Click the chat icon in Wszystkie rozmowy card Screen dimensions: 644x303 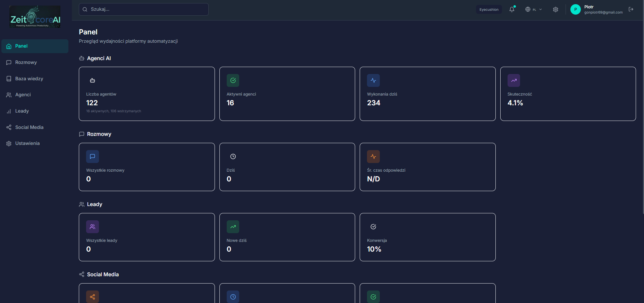click(x=92, y=157)
